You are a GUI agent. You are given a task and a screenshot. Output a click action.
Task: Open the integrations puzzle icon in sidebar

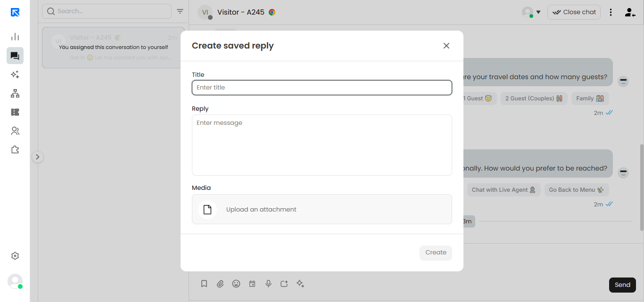(15, 150)
